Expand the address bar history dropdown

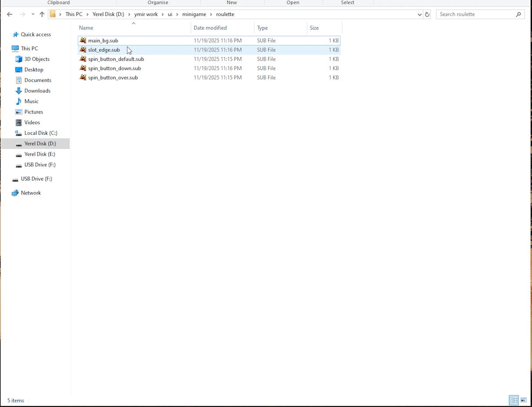click(419, 14)
